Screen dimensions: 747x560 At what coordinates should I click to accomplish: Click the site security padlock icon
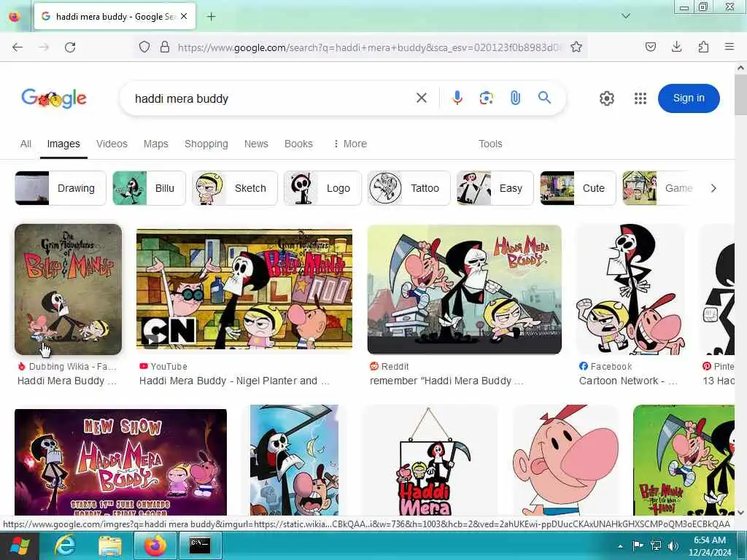coord(165,47)
